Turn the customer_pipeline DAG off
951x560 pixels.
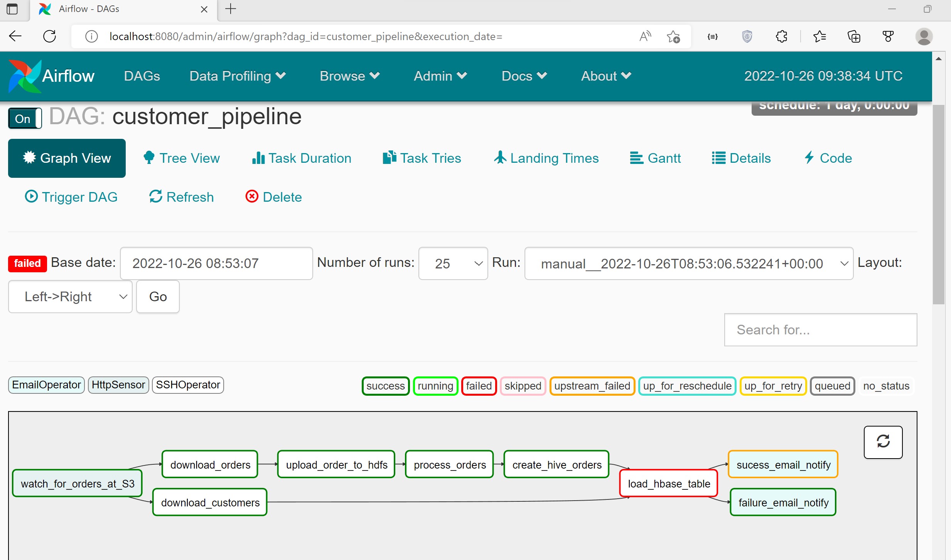point(24,118)
